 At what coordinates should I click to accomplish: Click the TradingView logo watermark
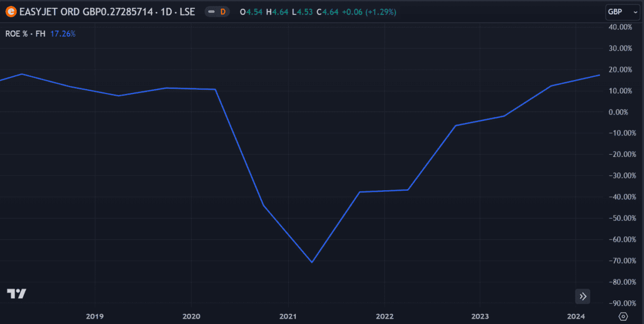(17, 293)
